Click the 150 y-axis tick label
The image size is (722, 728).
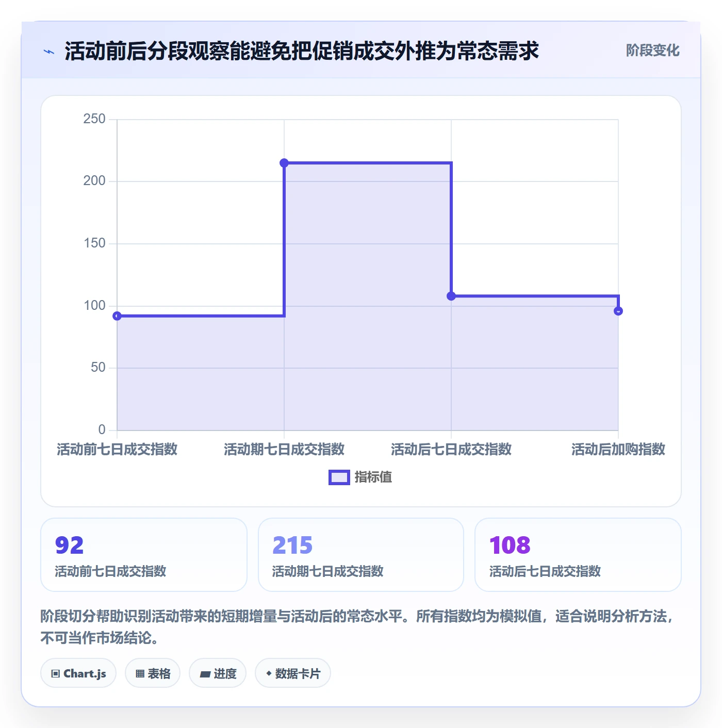pos(94,243)
